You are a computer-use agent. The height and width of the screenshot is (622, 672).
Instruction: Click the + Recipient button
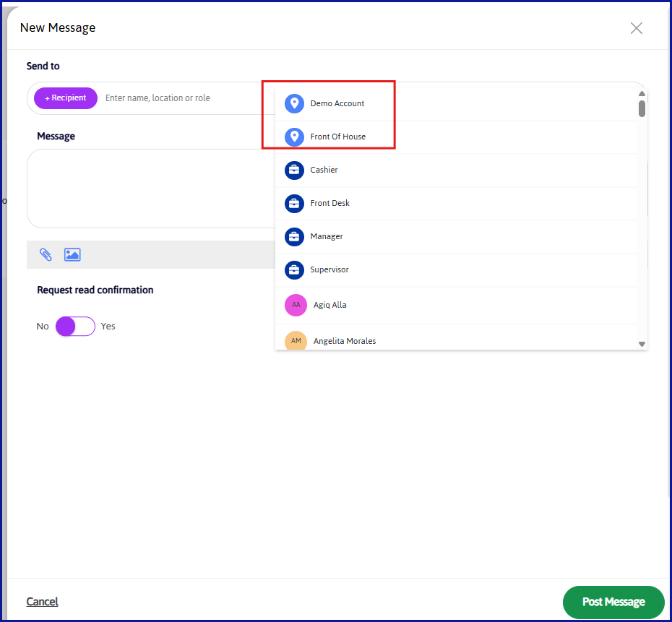click(66, 98)
